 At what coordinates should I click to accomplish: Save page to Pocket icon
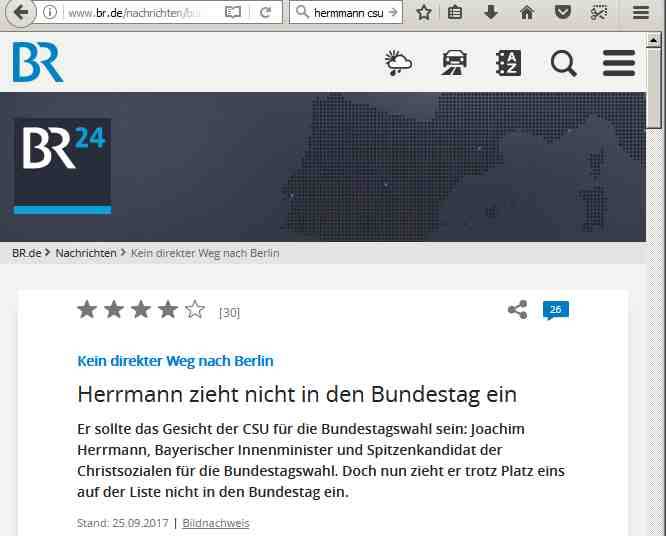pyautogui.click(x=563, y=12)
